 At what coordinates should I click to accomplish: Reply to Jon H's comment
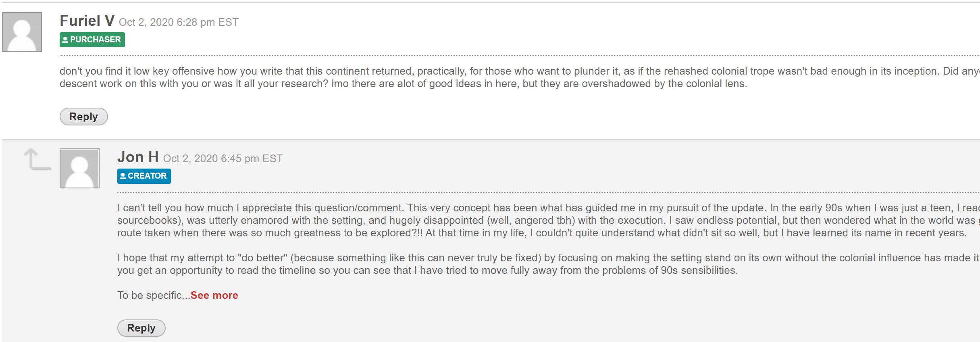[x=141, y=328]
